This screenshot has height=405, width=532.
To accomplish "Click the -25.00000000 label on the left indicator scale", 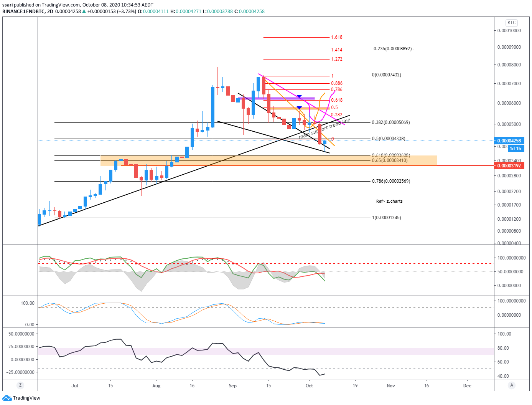I will pos(20,372).
